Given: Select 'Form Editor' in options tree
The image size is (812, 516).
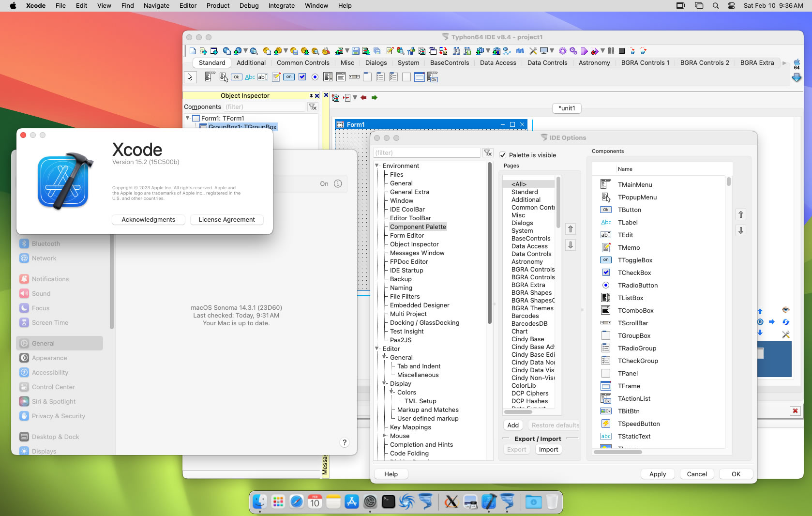Looking at the screenshot, I should (407, 235).
